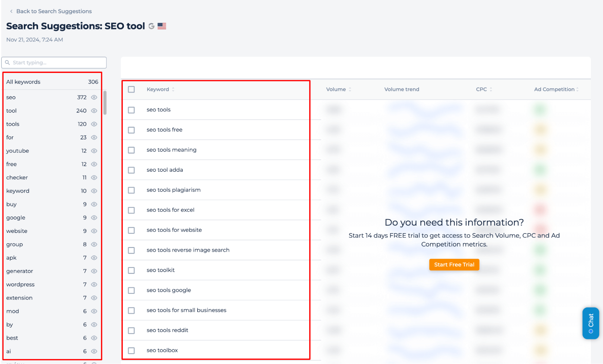Click the back chevron arrow icon

pyautogui.click(x=11, y=11)
